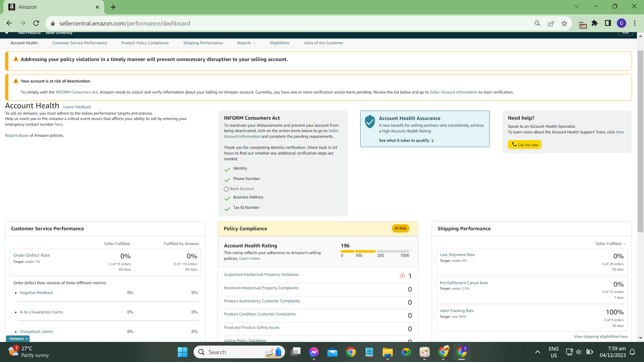The image size is (644, 362).
Task: Click the Call me now button
Action: coord(525,144)
